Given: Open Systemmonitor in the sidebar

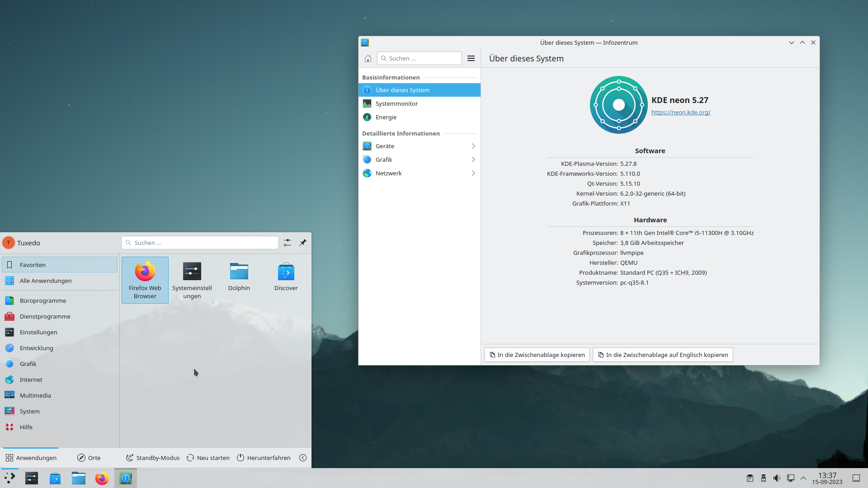Looking at the screenshot, I should point(396,103).
